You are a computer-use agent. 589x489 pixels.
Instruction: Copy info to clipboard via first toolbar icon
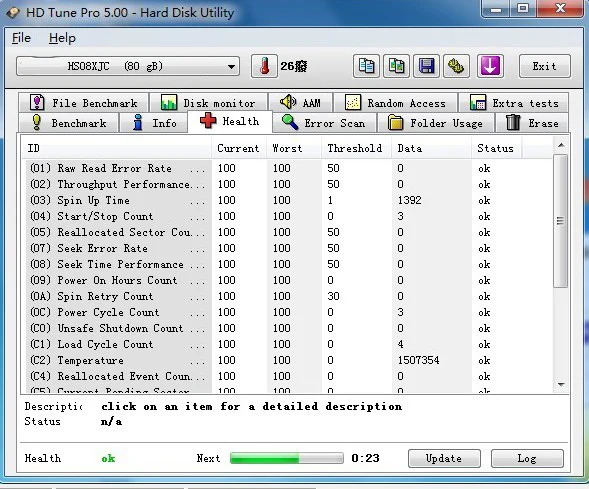[366, 66]
